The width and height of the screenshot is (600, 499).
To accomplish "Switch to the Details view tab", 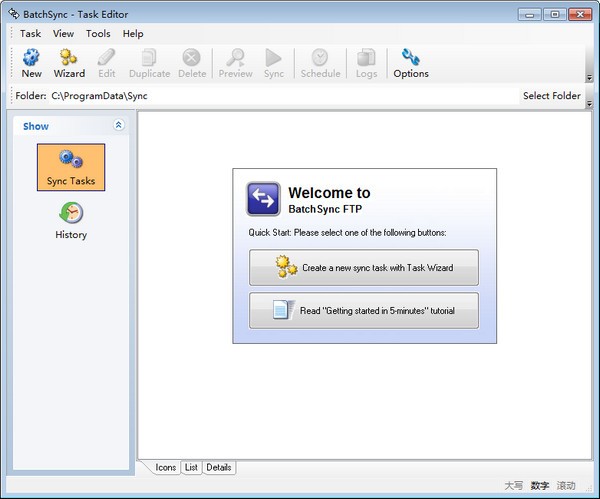I will pos(219,467).
